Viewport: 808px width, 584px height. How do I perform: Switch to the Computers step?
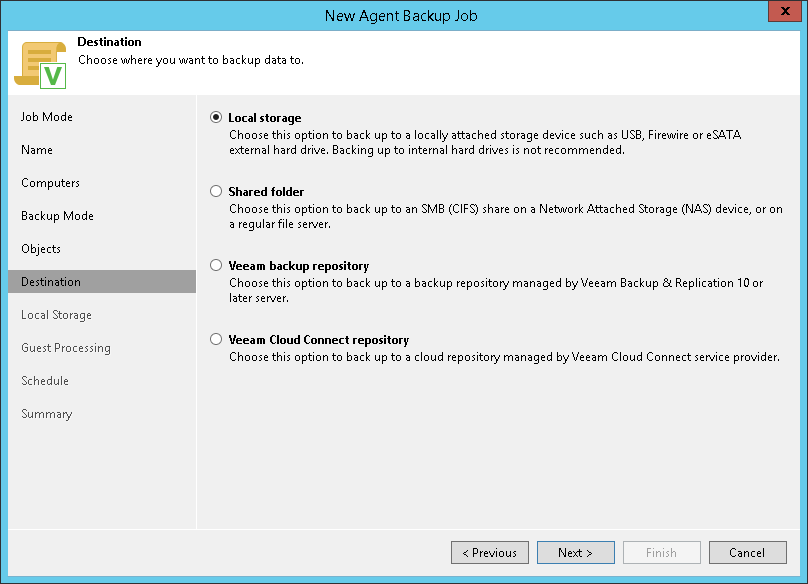click(50, 183)
